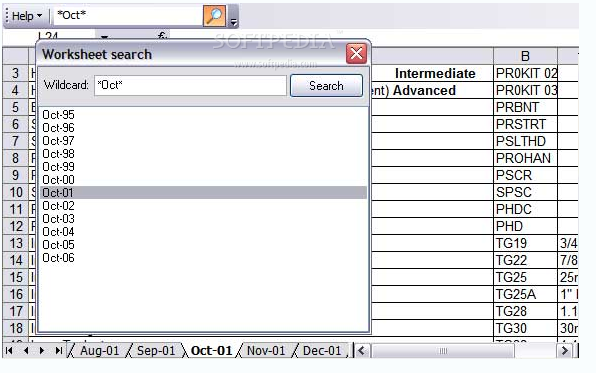Click cell containing TG25A
The width and height of the screenshot is (596, 373).
(525, 294)
